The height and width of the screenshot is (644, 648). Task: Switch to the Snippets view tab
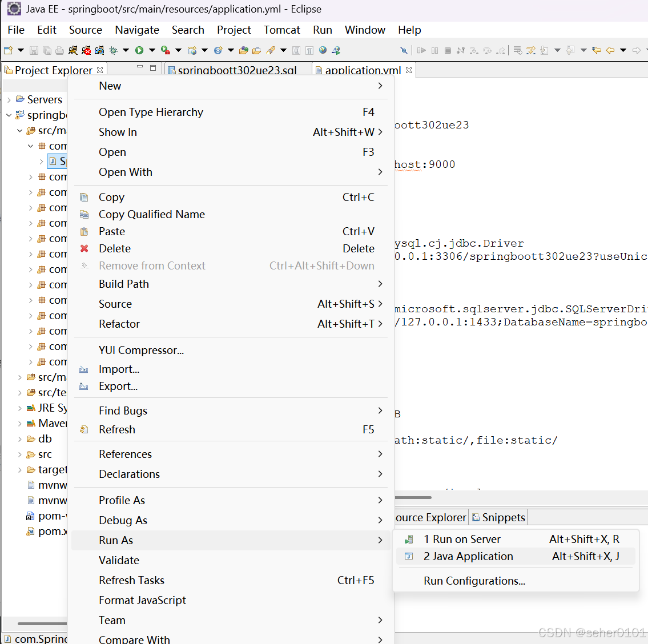click(503, 517)
